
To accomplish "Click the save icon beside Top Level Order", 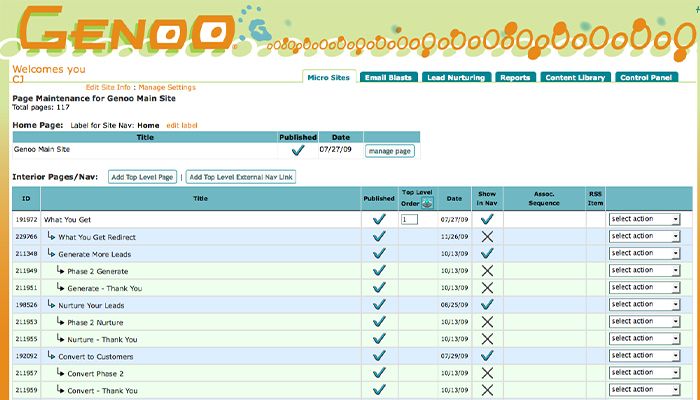I will pos(427,203).
